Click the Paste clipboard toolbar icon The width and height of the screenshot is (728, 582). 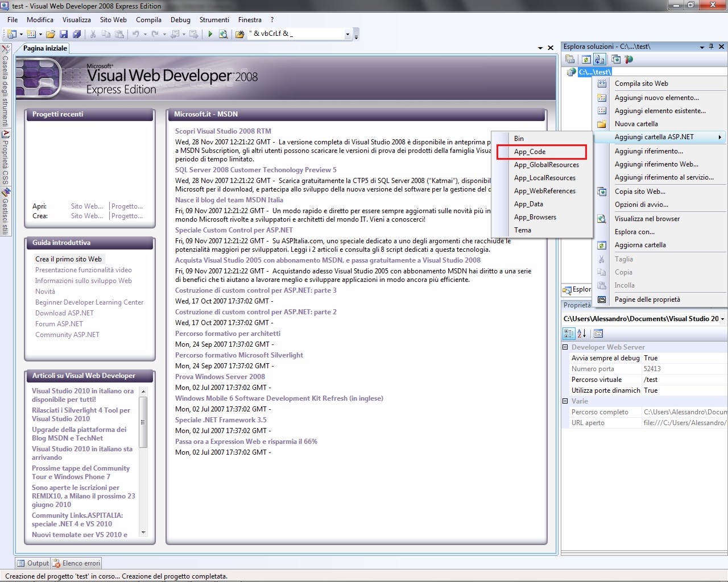pos(119,34)
